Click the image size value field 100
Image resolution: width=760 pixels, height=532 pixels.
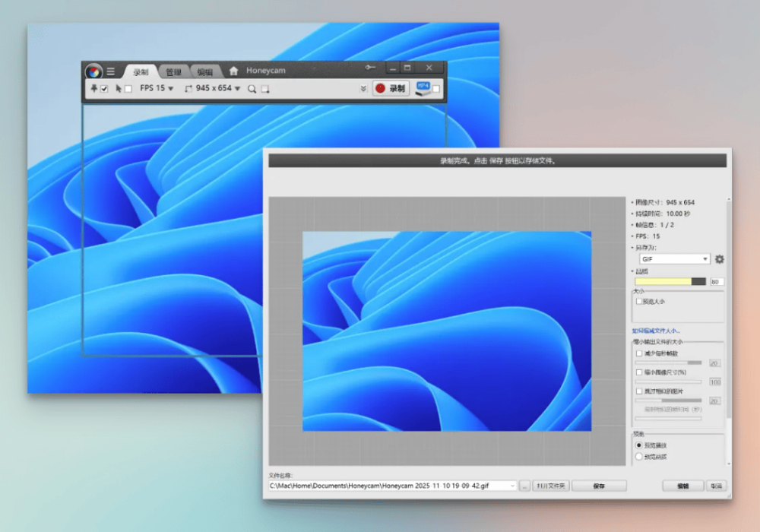(715, 382)
